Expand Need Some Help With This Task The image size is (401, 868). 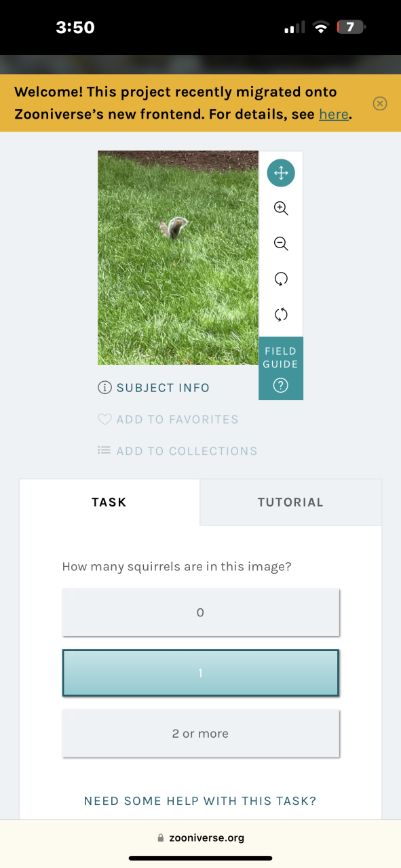[x=200, y=801]
